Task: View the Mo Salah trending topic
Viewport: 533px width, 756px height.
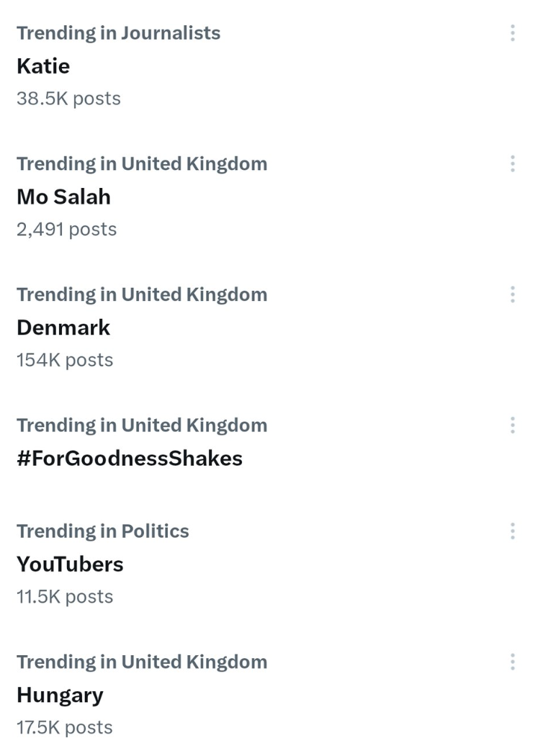Action: click(63, 197)
